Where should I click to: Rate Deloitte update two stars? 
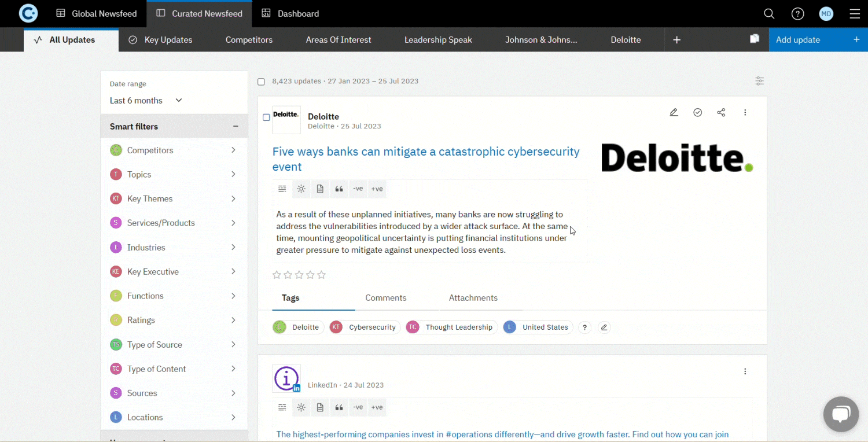pyautogui.click(x=288, y=275)
